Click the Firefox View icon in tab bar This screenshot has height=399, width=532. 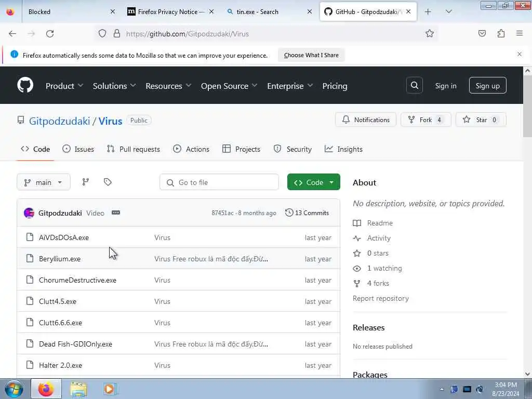[10, 12]
